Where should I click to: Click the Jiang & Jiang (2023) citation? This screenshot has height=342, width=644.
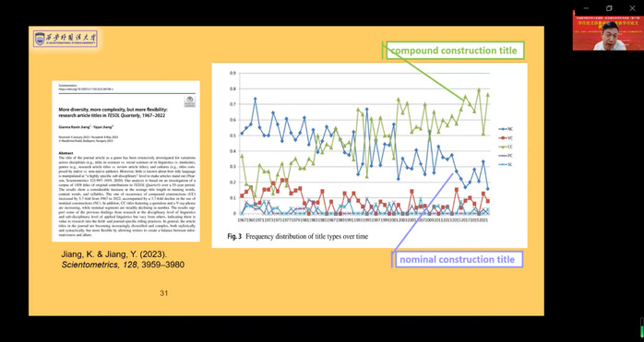(x=123, y=259)
